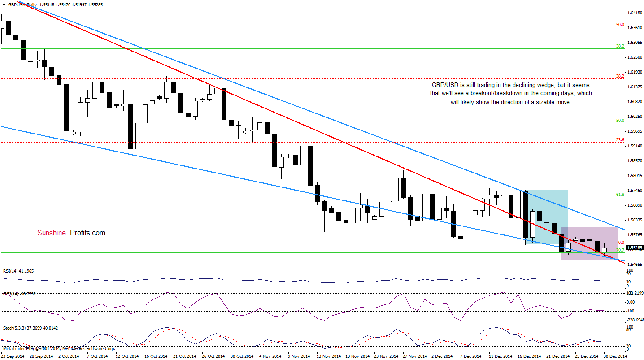Click the 1.60250 price axis label

(635, 117)
